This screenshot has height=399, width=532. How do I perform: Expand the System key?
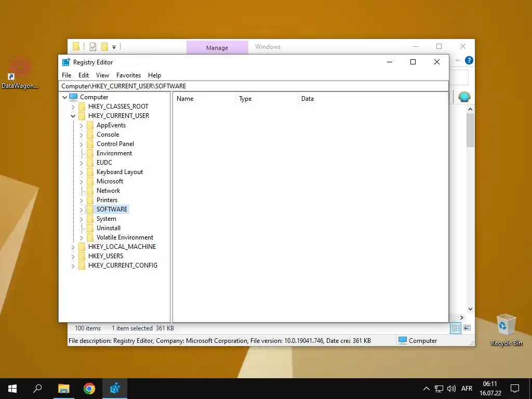point(82,219)
